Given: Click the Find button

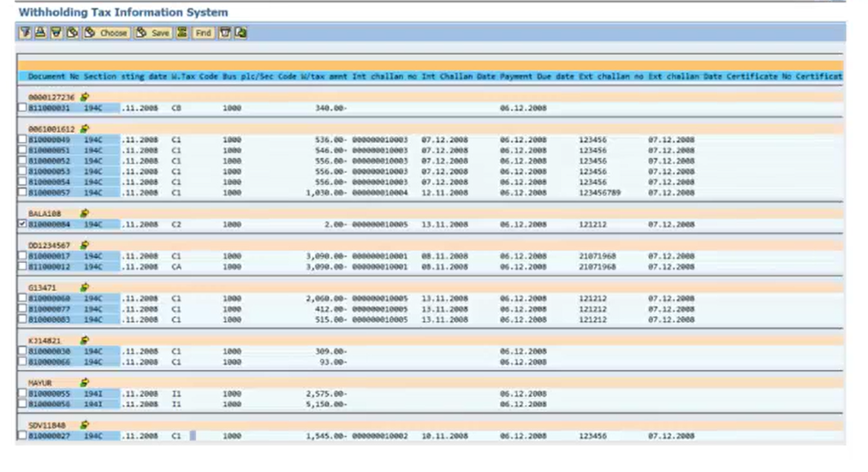Looking at the screenshot, I should (203, 33).
